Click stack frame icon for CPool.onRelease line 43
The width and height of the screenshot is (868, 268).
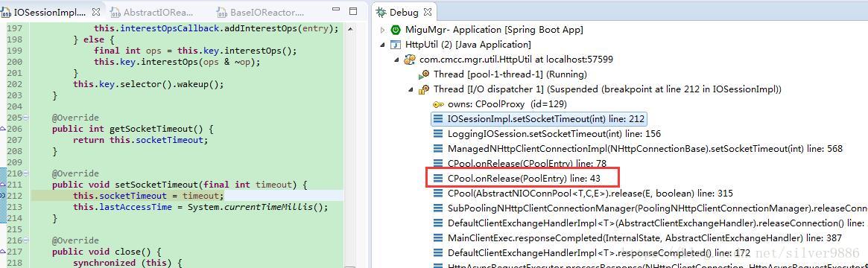point(438,179)
